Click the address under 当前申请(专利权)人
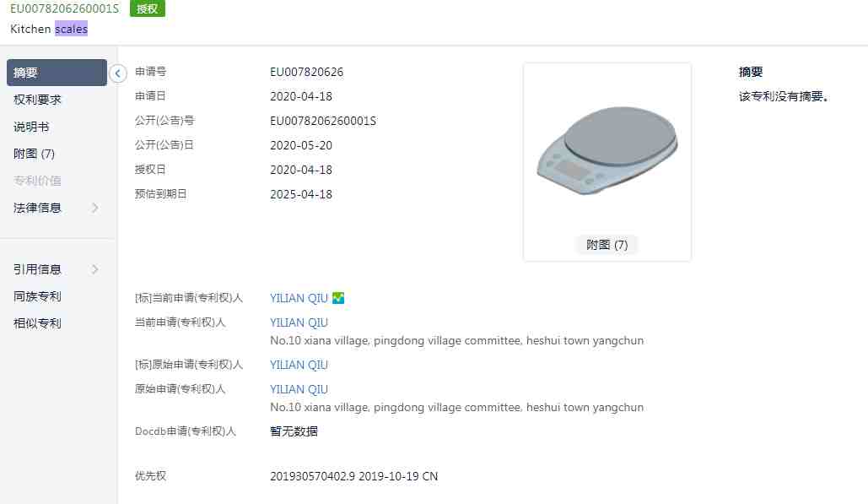 456,340
